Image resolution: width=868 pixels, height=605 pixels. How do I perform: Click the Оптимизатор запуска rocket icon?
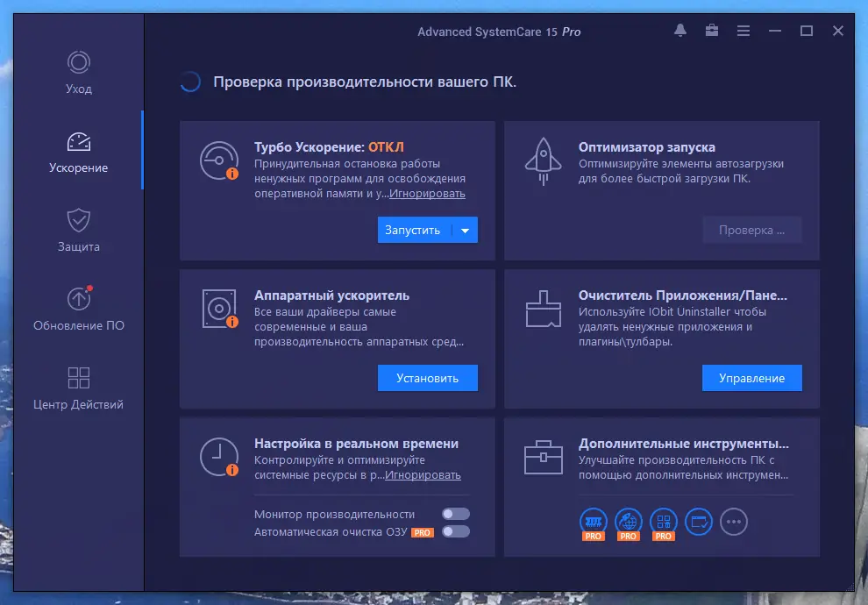click(x=544, y=158)
